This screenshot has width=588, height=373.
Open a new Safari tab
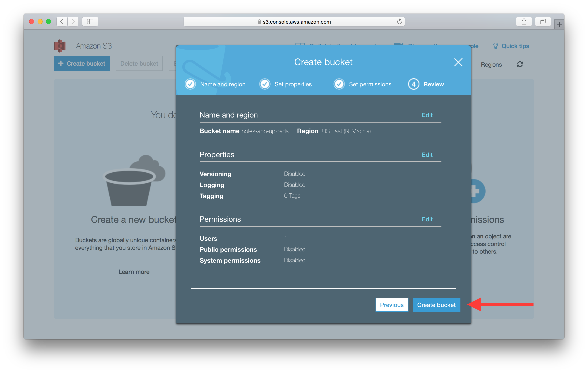click(559, 25)
